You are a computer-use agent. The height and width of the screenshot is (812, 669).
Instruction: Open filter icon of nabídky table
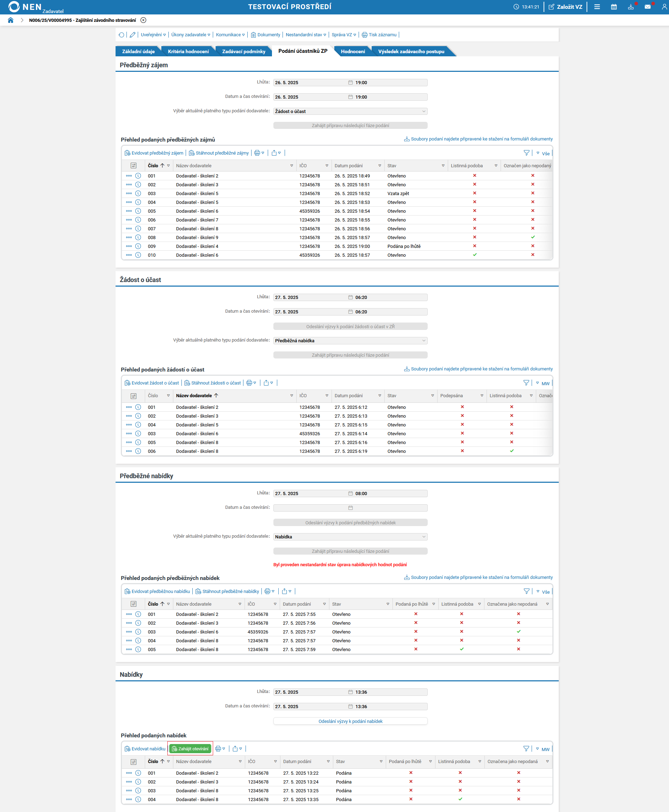[526, 749]
